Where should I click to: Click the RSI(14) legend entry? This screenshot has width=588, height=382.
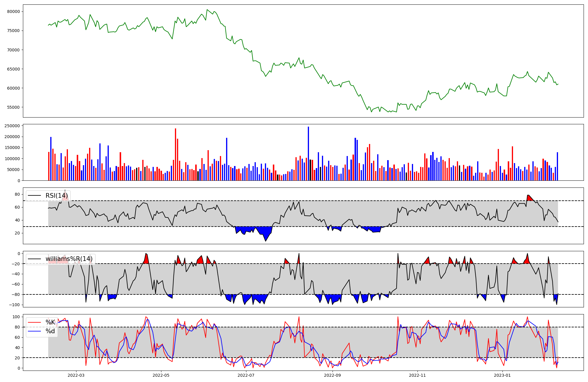[56, 196]
